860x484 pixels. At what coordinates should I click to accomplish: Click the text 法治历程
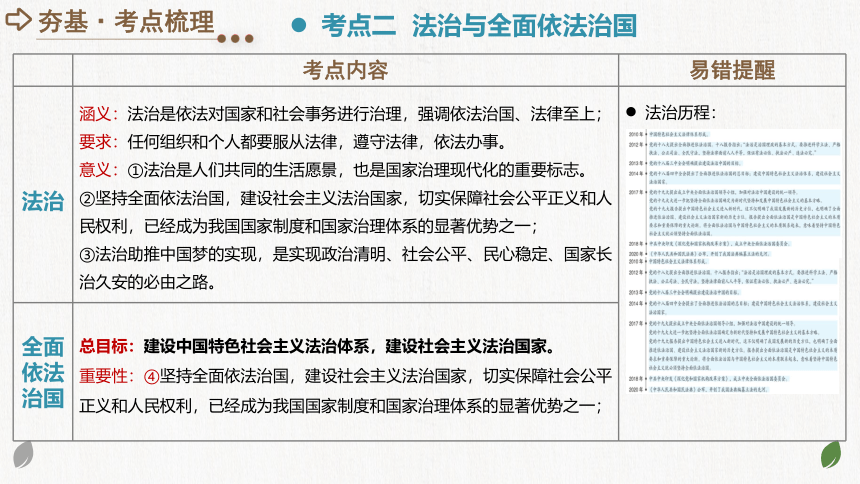point(677,113)
